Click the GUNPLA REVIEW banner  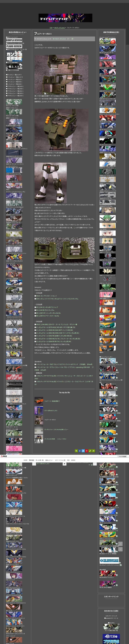pos(14,40)
